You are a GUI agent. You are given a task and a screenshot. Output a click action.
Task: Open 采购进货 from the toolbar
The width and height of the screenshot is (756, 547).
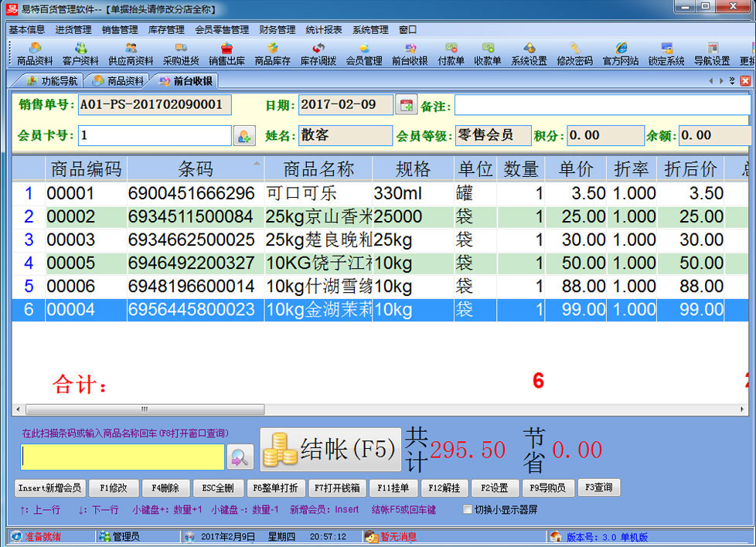tap(181, 54)
